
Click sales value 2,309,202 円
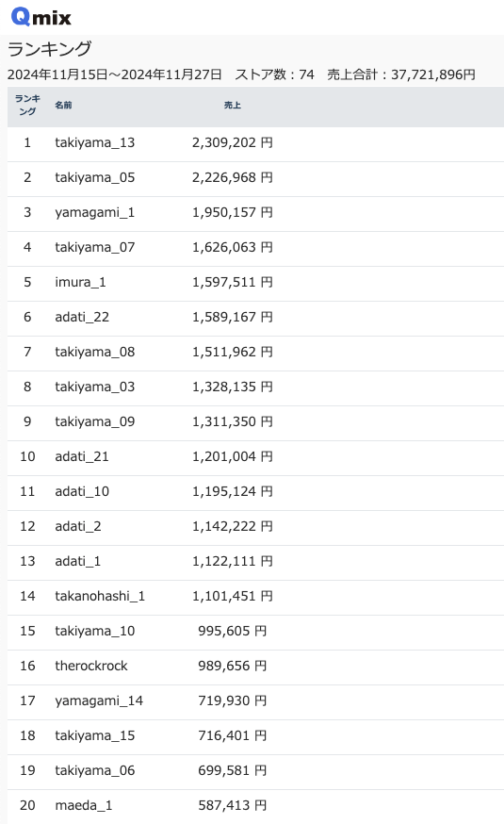(232, 143)
